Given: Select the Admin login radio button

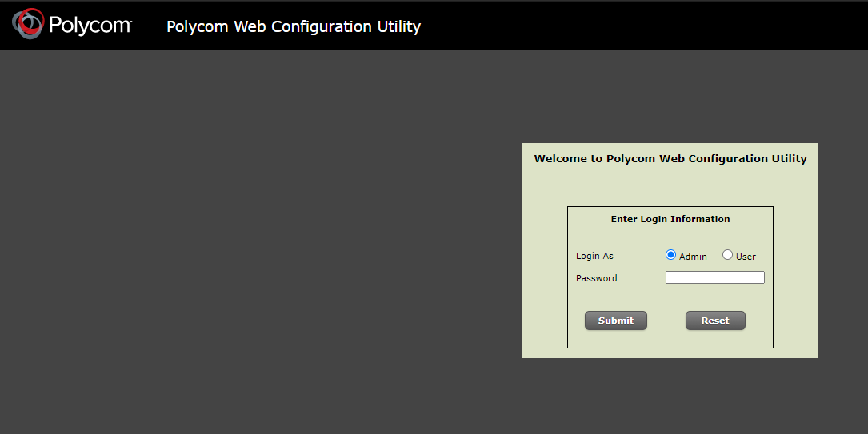Looking at the screenshot, I should pos(670,255).
